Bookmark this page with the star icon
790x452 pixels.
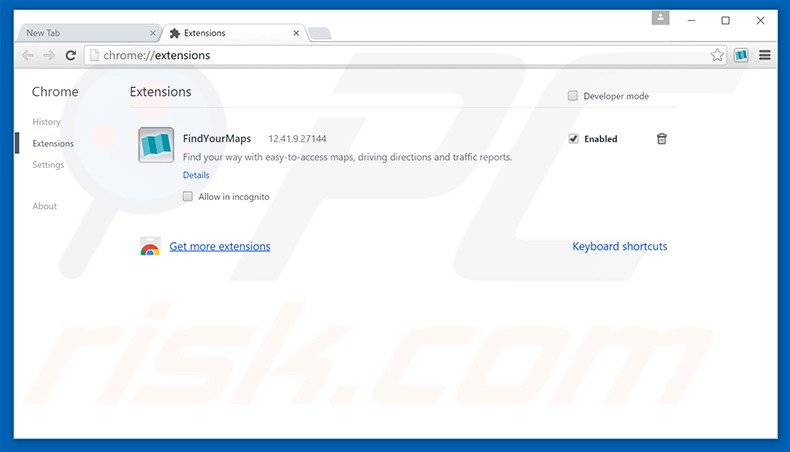(x=717, y=55)
